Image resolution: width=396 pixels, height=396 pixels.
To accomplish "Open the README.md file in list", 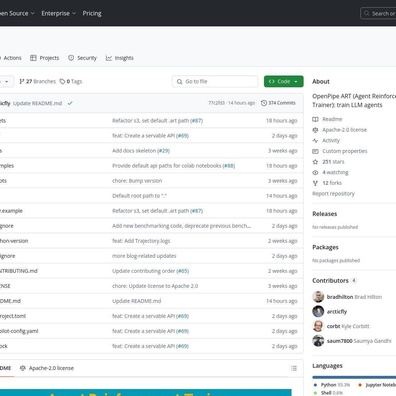I will pyautogui.click(x=10, y=301).
